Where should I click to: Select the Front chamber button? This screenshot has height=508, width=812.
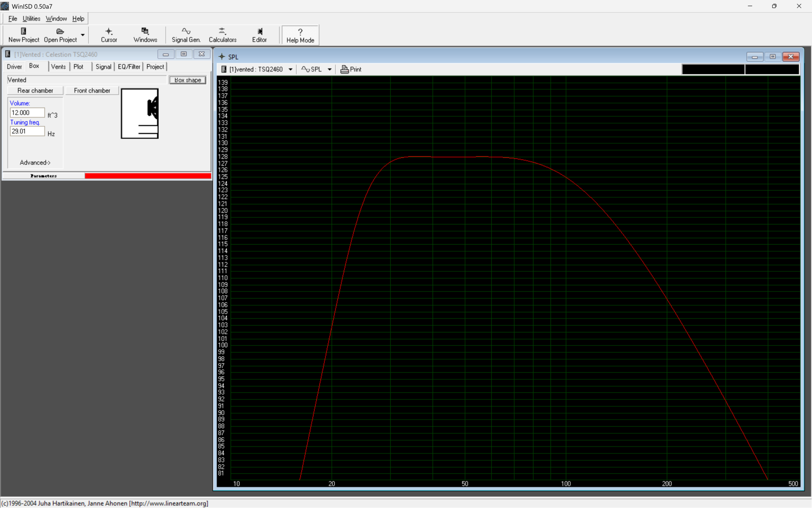tap(92, 90)
